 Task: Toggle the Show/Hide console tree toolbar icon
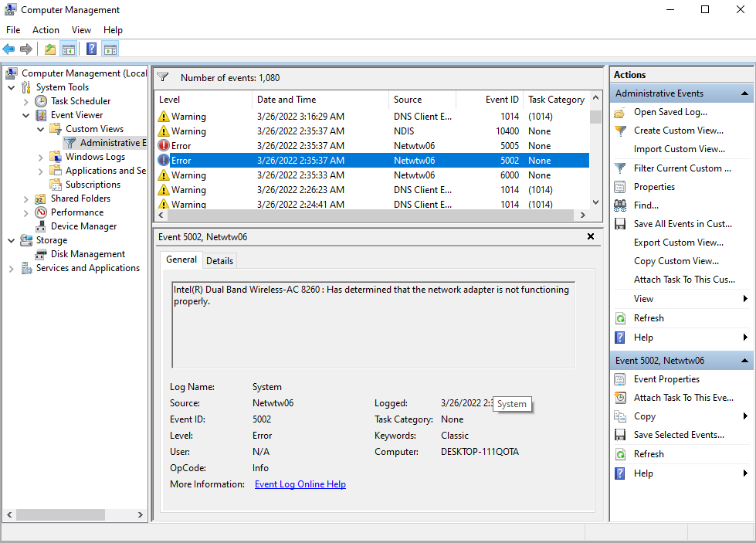pyautogui.click(x=66, y=49)
